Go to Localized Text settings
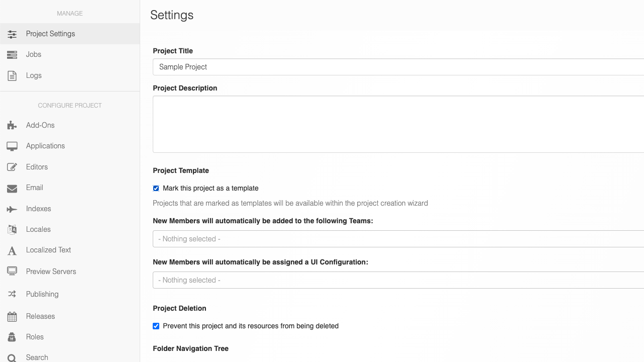This screenshot has height=362, width=644. point(48,250)
